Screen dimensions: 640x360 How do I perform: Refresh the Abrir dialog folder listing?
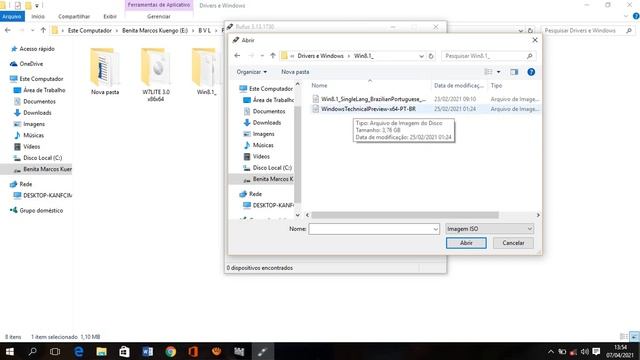(431, 56)
